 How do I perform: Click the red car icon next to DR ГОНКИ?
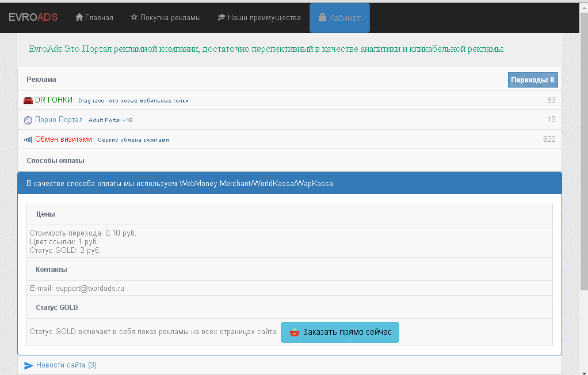point(28,100)
